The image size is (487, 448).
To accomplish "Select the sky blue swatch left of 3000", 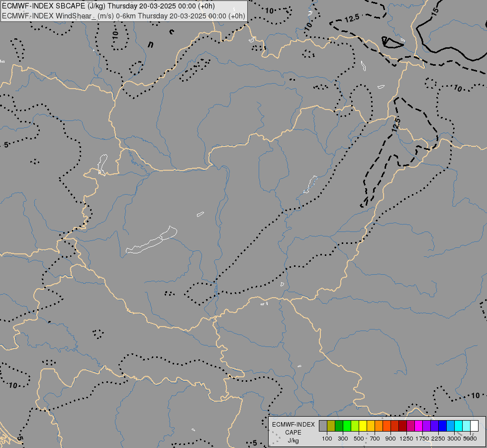I will coord(450,426).
